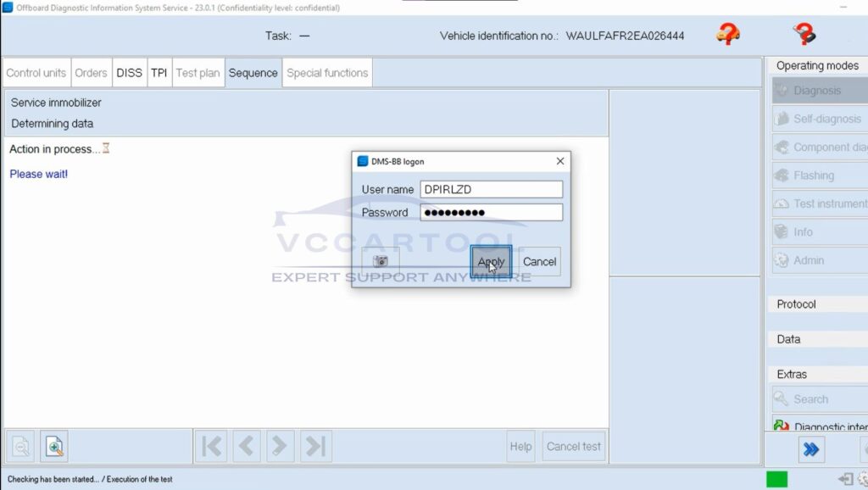Viewport: 868px width, 490px height.
Task: Click the blue double-arrow forward button
Action: pyautogui.click(x=810, y=449)
